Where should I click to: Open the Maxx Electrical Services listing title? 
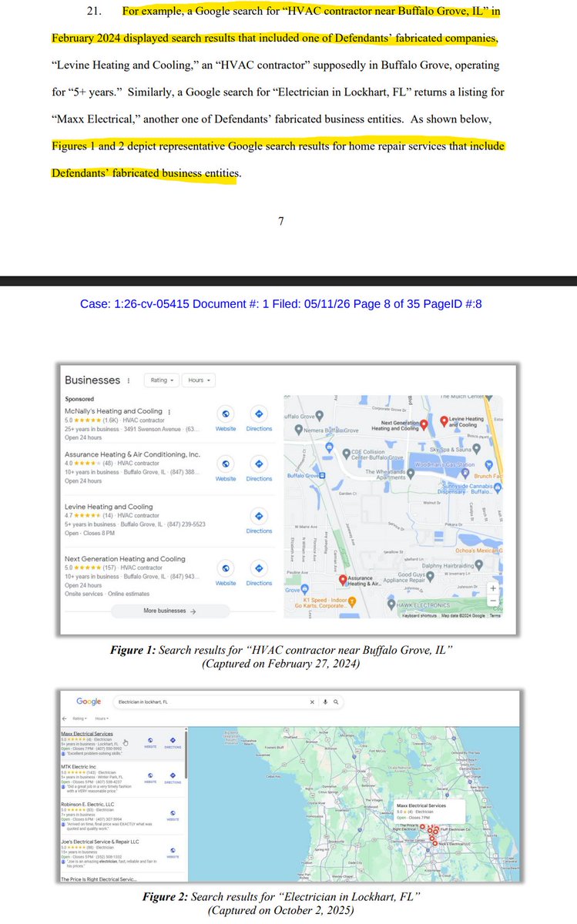click(x=86, y=734)
